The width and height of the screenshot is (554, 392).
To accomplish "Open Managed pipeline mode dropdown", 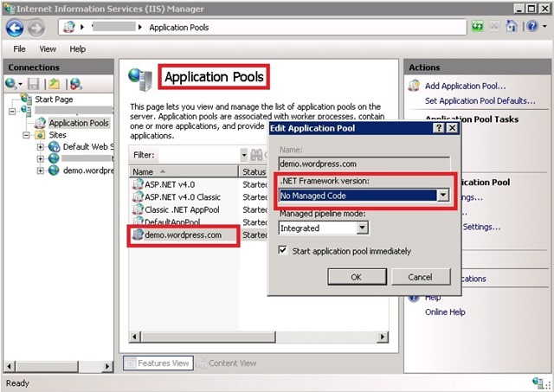I will 362,228.
